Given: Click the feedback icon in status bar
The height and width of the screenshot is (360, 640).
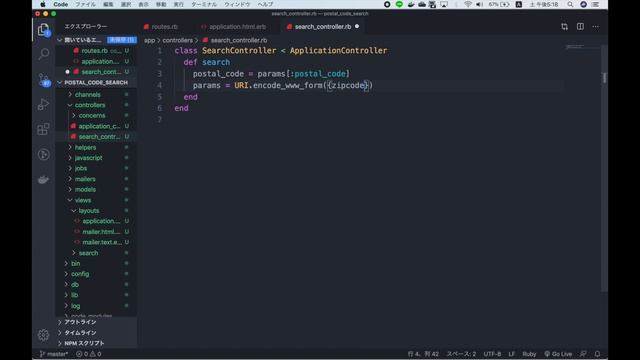Looking at the screenshot, I should tap(583, 354).
